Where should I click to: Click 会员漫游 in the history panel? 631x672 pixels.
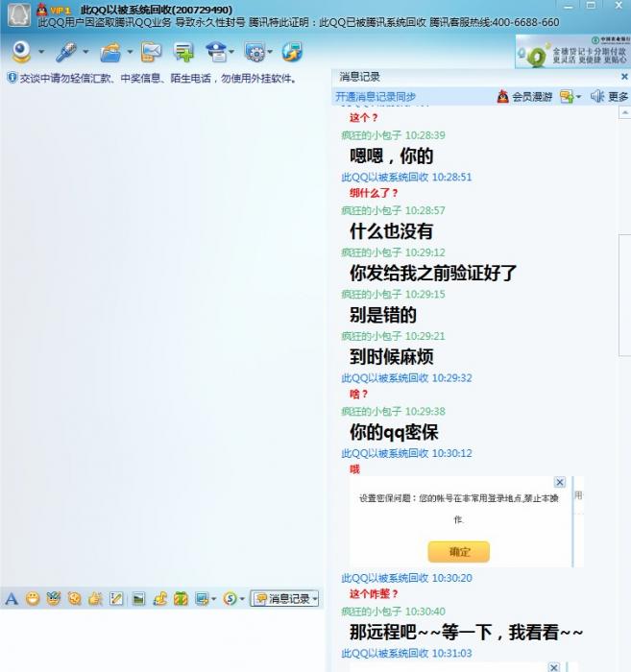pos(524,97)
